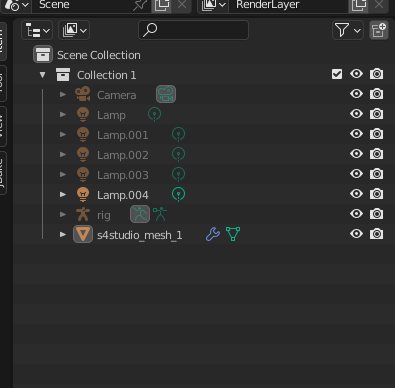The width and height of the screenshot is (395, 388).
Task: Hide Lamp in the viewport
Action: [x=356, y=114]
